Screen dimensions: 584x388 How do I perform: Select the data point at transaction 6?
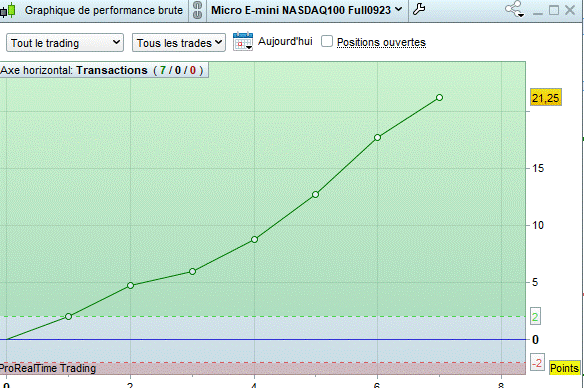pyautogui.click(x=377, y=137)
